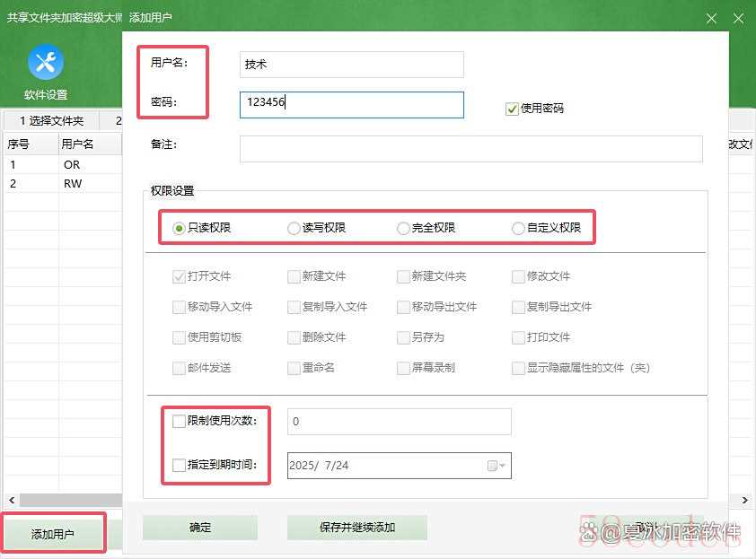This screenshot has width=756, height=559.
Task: Click the 用户名 input field
Action: [352, 65]
